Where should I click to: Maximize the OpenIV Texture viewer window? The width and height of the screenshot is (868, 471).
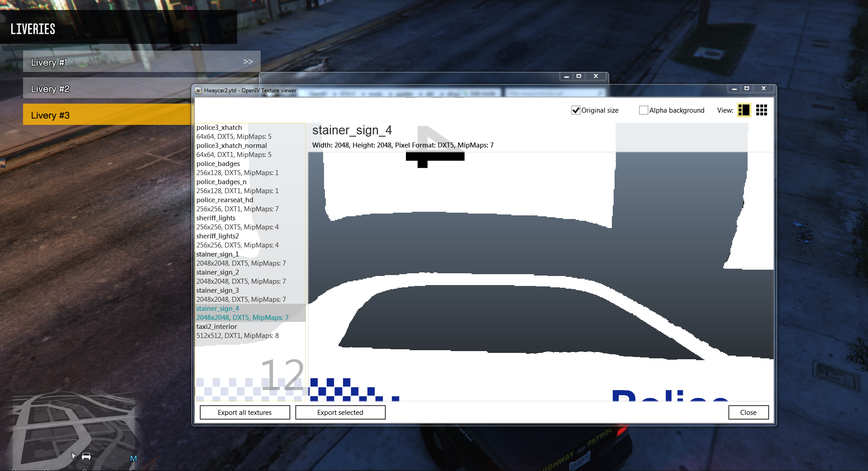click(747, 89)
